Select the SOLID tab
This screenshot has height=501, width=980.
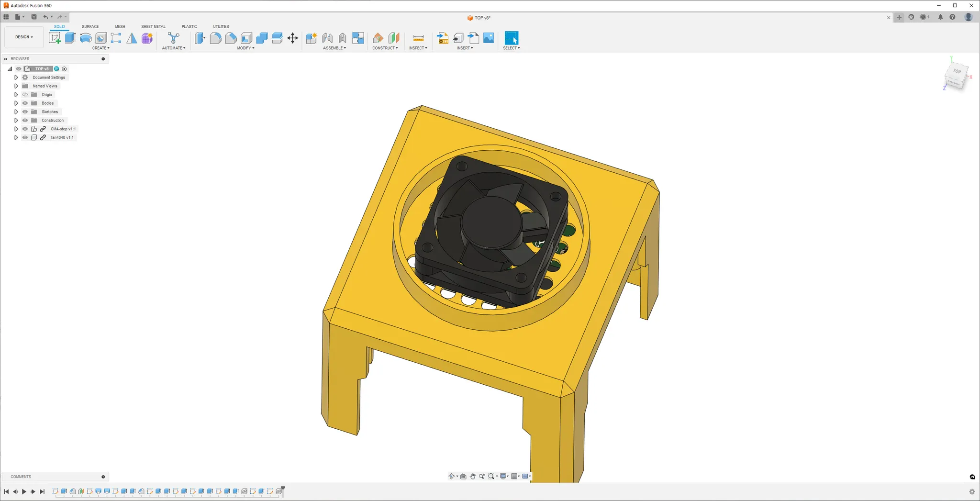pos(59,27)
